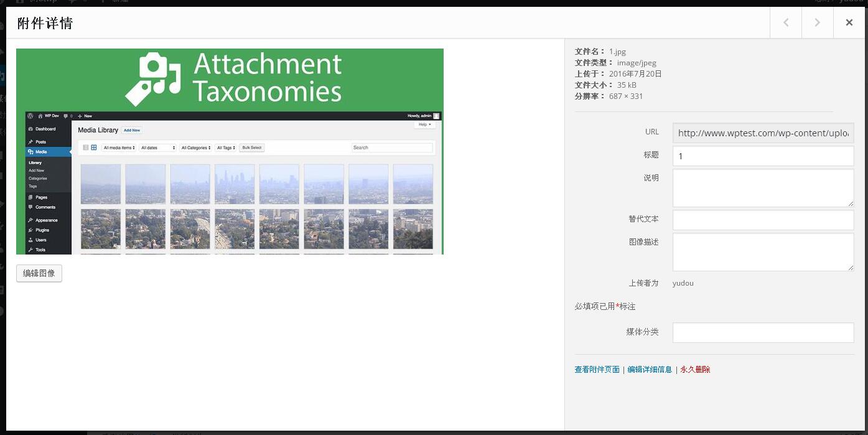
Task: Close the attachment details dialog
Action: pos(849,23)
